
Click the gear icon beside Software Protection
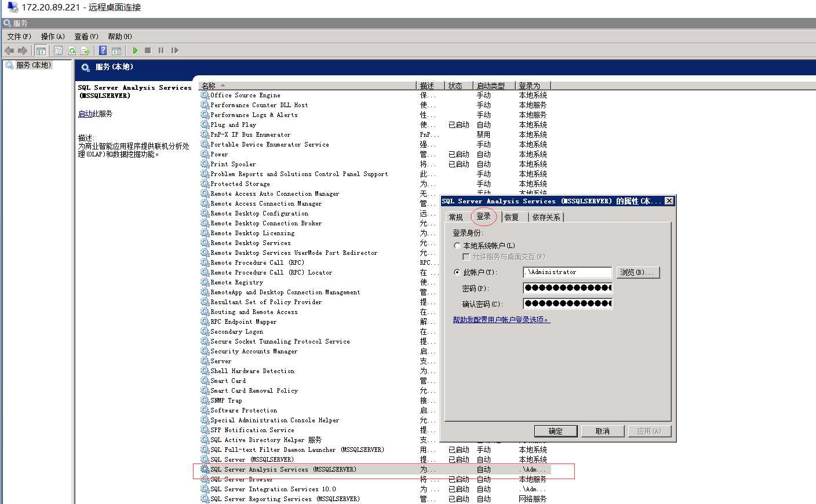click(205, 410)
